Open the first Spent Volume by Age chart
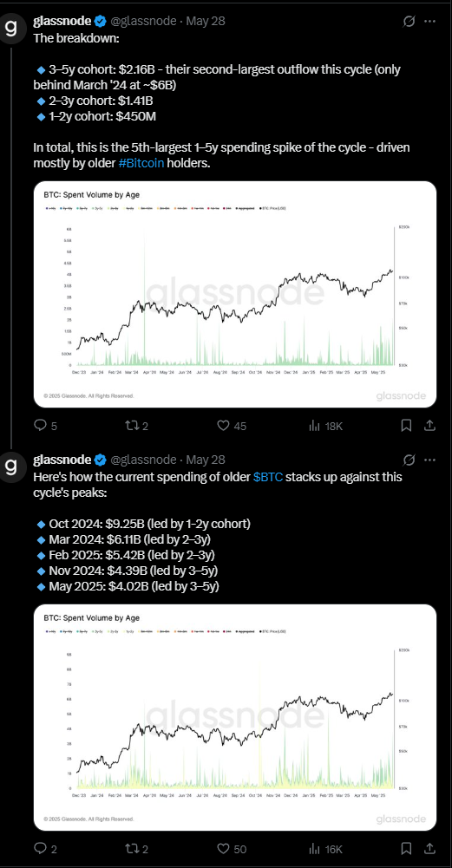 pyautogui.click(x=235, y=295)
